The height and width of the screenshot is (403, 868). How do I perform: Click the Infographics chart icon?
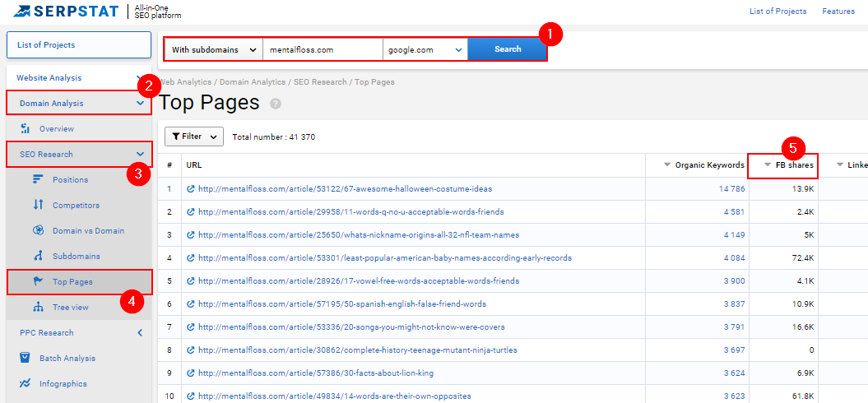pyautogui.click(x=25, y=383)
